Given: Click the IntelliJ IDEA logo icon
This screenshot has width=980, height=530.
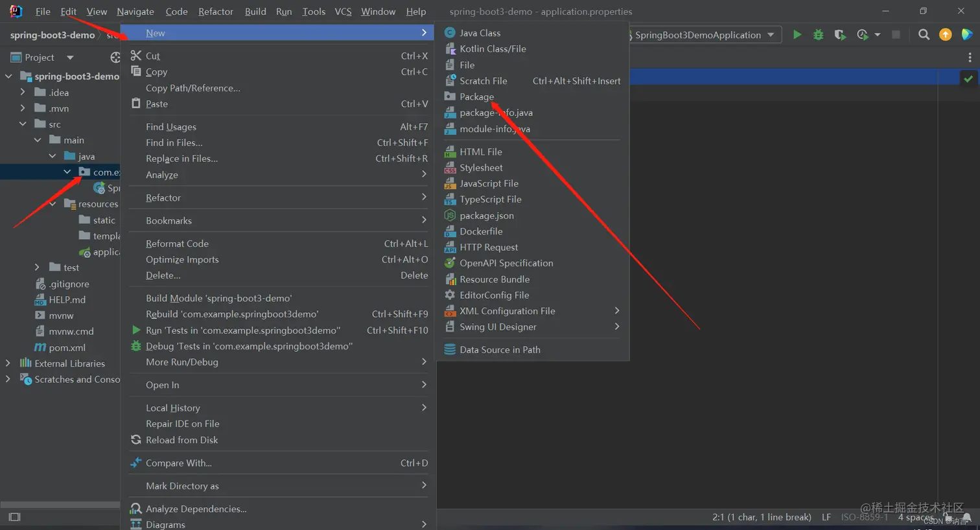Looking at the screenshot, I should click(16, 11).
